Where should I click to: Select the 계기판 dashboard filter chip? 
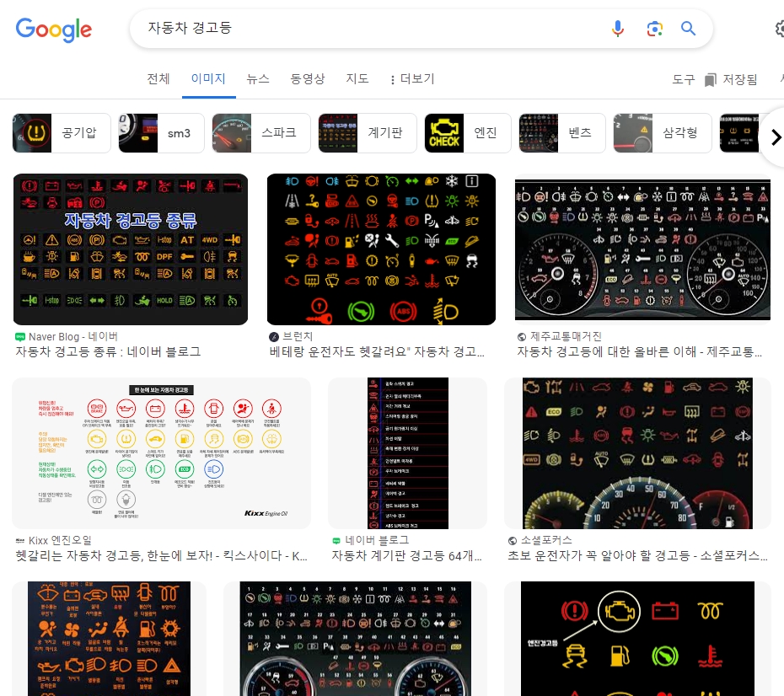(367, 133)
